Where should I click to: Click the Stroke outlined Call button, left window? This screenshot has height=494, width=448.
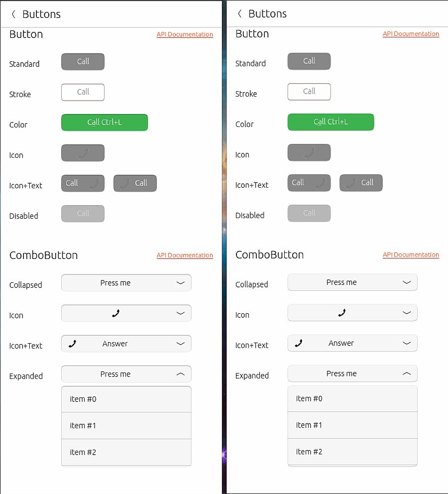tap(83, 92)
